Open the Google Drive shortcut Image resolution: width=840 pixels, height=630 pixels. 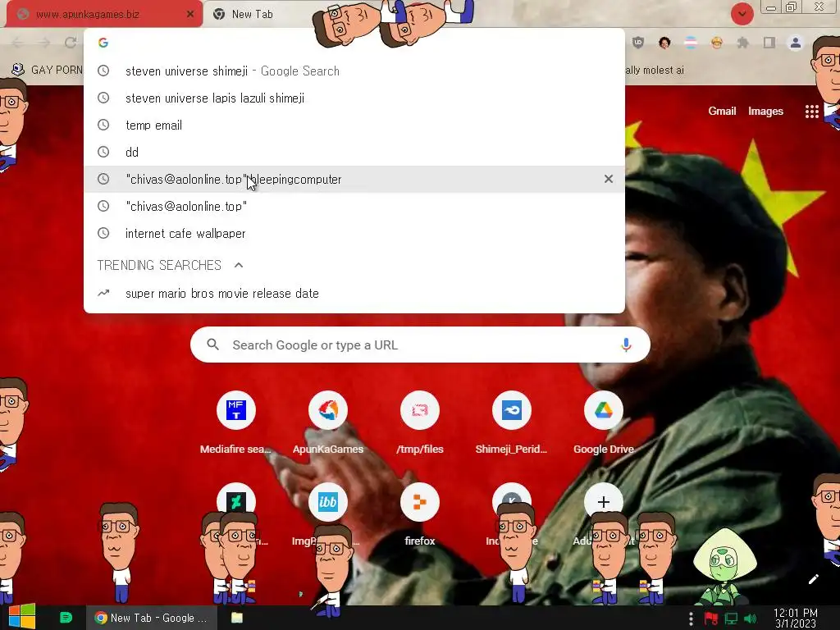tap(604, 410)
